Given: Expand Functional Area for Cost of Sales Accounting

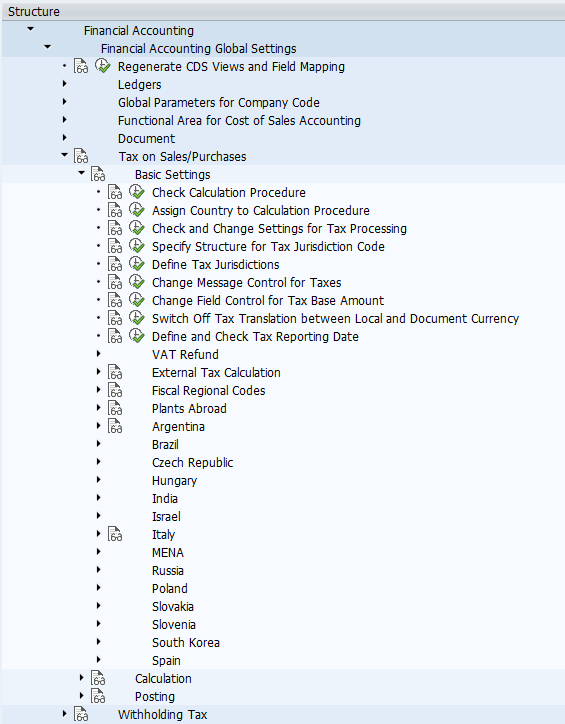Looking at the screenshot, I should 65,120.
